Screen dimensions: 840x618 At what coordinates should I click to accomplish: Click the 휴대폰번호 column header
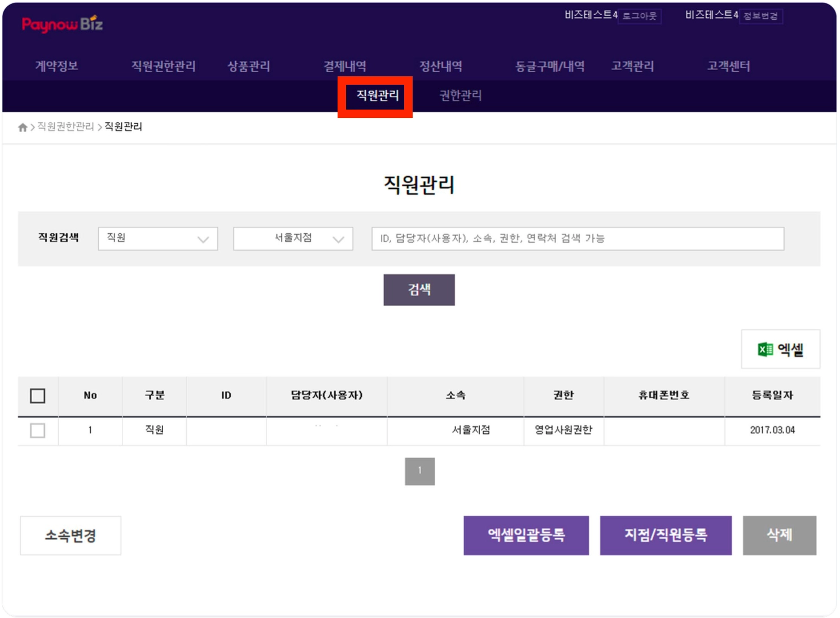pyautogui.click(x=664, y=395)
